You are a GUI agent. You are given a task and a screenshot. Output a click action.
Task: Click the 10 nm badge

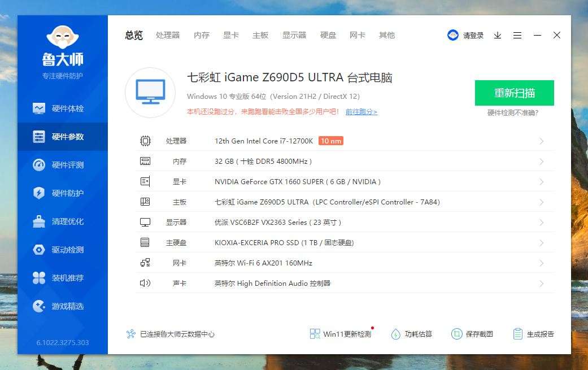[x=331, y=141]
